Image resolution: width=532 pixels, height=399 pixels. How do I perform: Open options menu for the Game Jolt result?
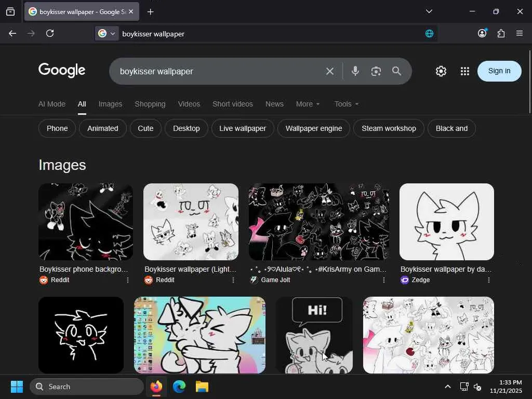point(384,280)
